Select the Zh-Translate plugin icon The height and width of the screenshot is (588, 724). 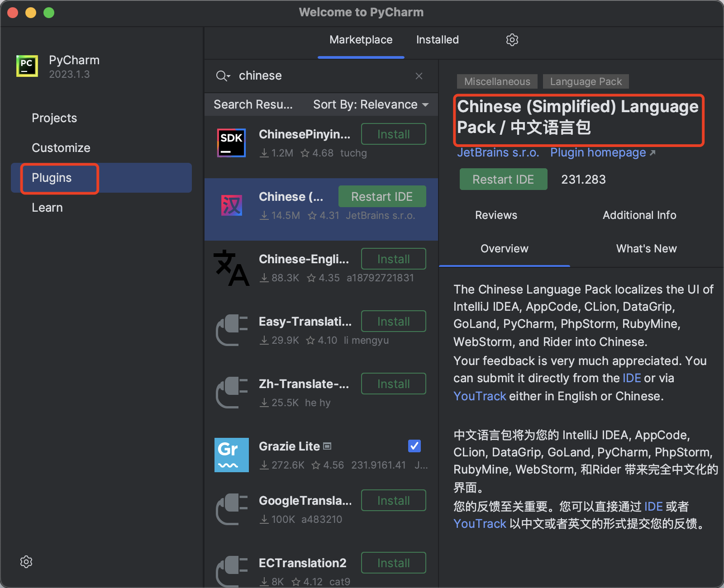[231, 393]
